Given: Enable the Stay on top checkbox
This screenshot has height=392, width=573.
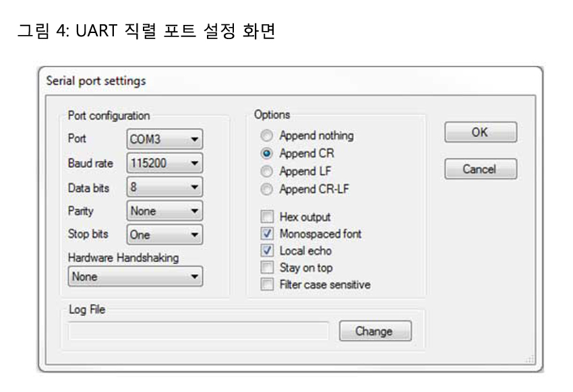Looking at the screenshot, I should pos(268,267).
